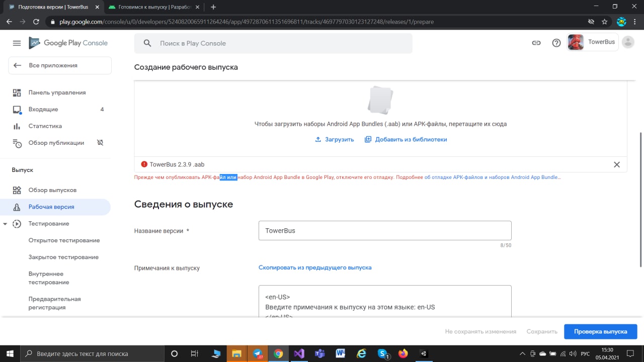Click the browser forward arrow

23,22
